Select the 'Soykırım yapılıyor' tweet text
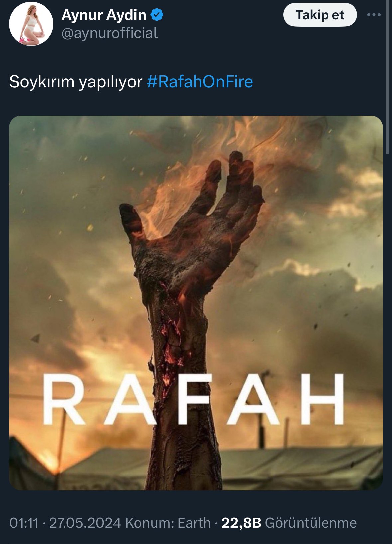This screenshot has width=392, height=544. click(x=76, y=82)
